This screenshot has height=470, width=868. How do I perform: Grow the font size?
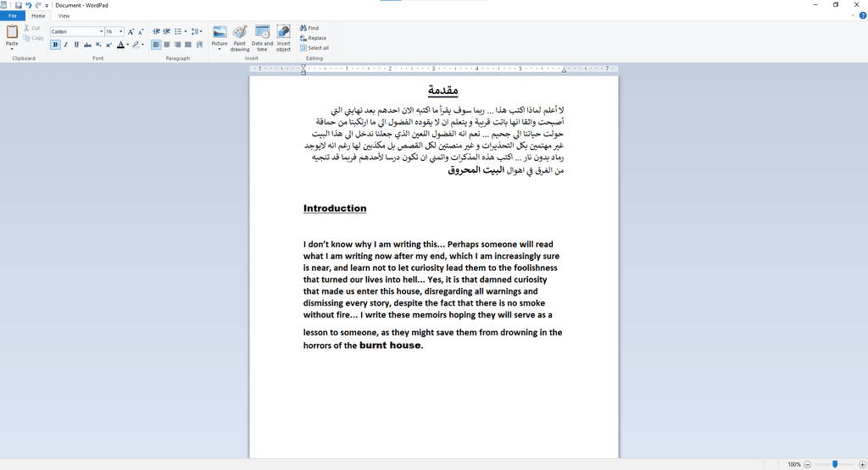point(131,31)
